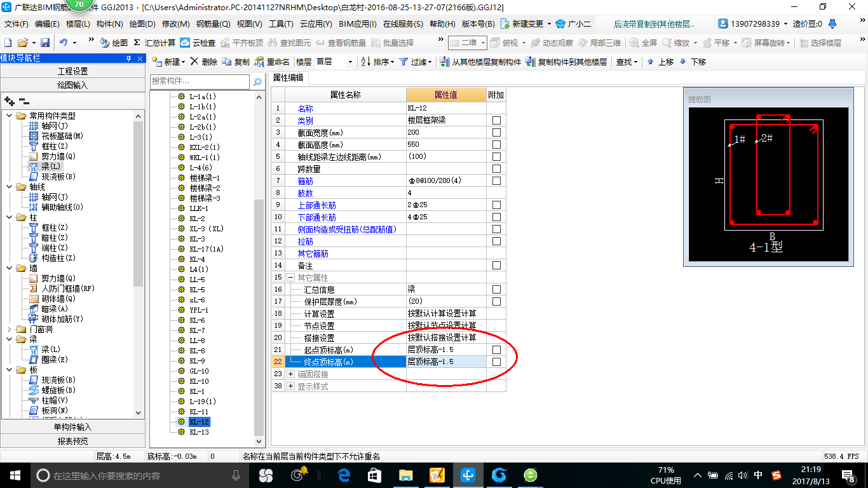Image resolution: width=868 pixels, height=488 pixels.
Task: Open 构件(N) menu
Action: [110, 24]
